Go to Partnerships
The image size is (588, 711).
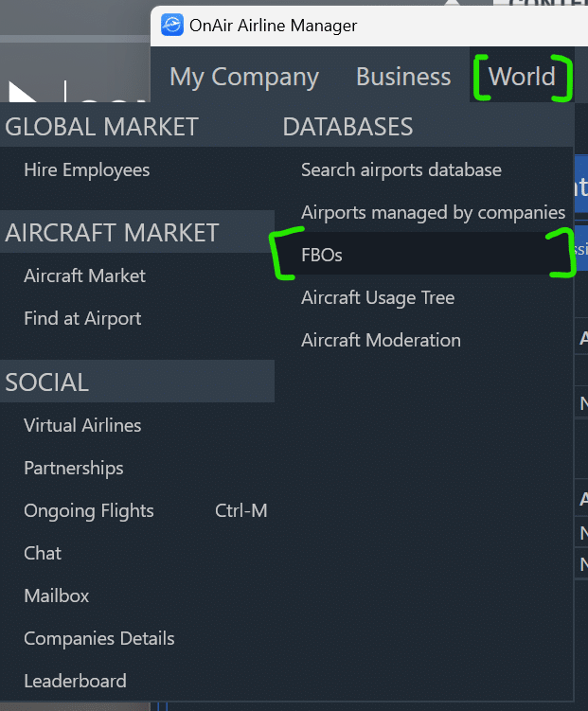[74, 468]
